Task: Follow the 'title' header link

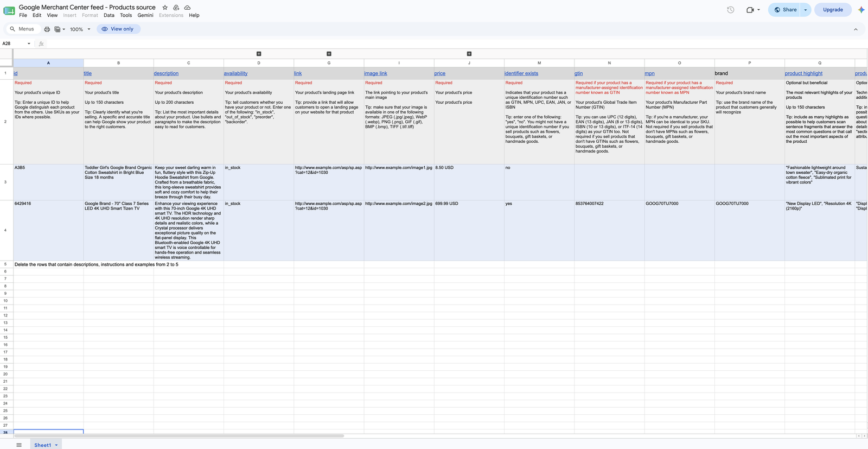Action: tap(88, 73)
